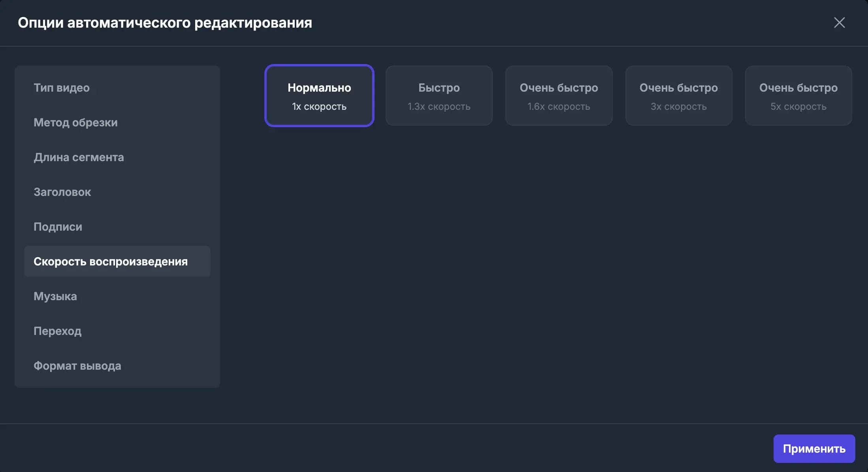The height and width of the screenshot is (472, 868).
Task: Pick the 1.6x Очень быстро speed
Action: (559, 95)
